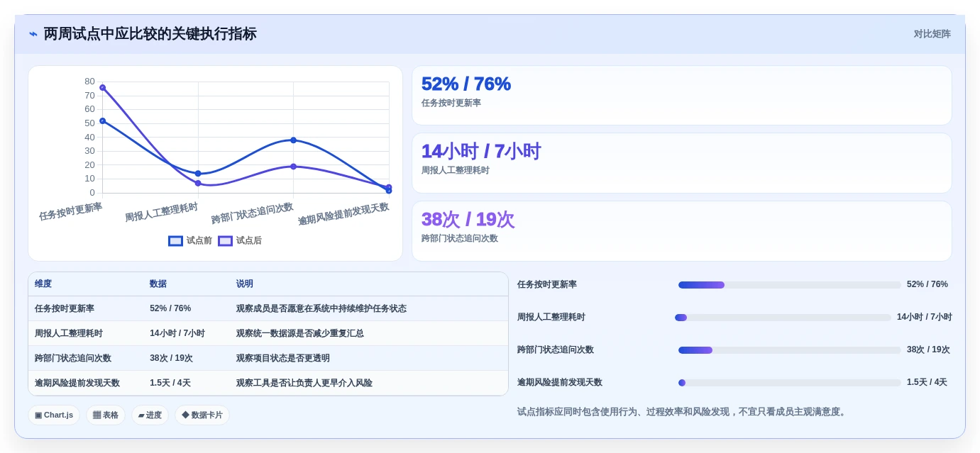
Task: Click description 观察项目状态是否更透明
Action: (x=283, y=358)
